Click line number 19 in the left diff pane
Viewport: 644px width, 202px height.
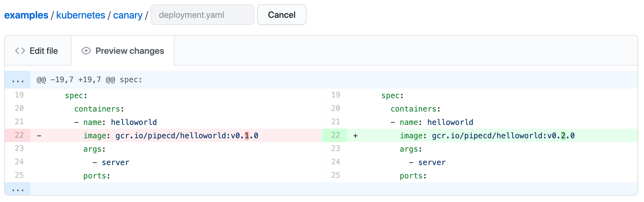19,95
